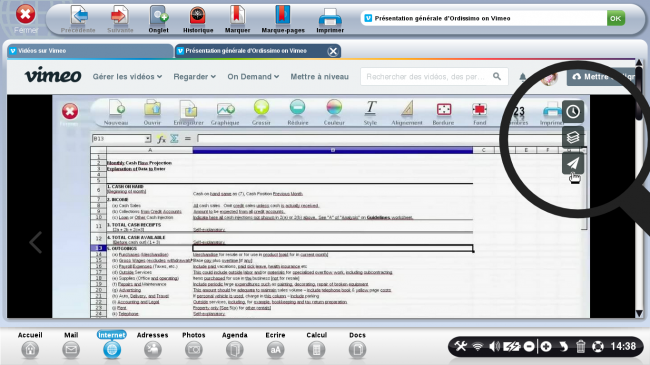Click the Mettre à niveau menu item
Image resolution: width=650 pixels, height=365 pixels.
click(x=319, y=77)
